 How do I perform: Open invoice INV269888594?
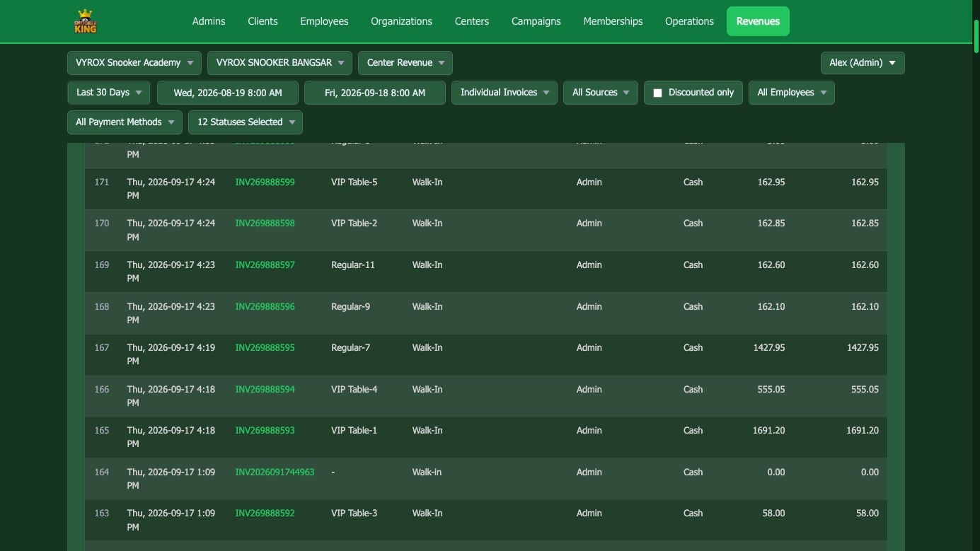[x=265, y=389]
